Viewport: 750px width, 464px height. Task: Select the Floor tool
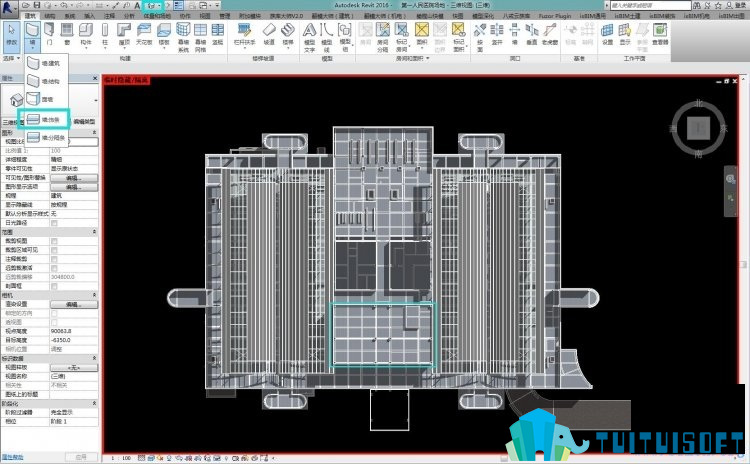164,35
